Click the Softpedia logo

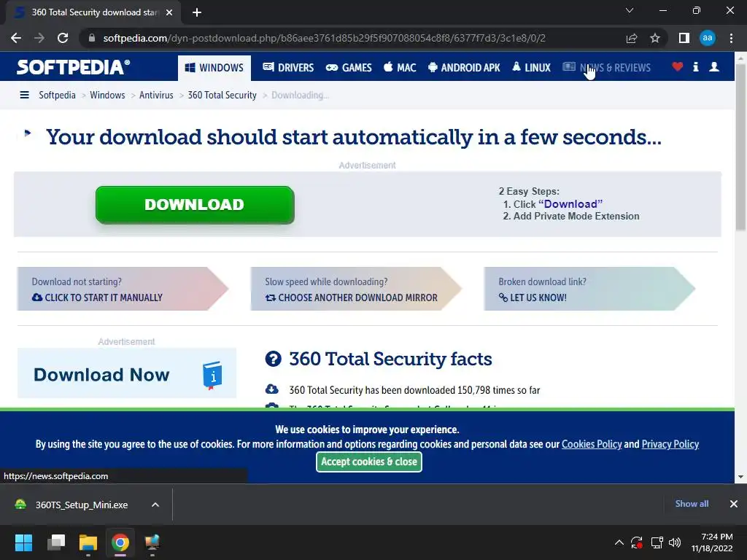[x=74, y=67]
